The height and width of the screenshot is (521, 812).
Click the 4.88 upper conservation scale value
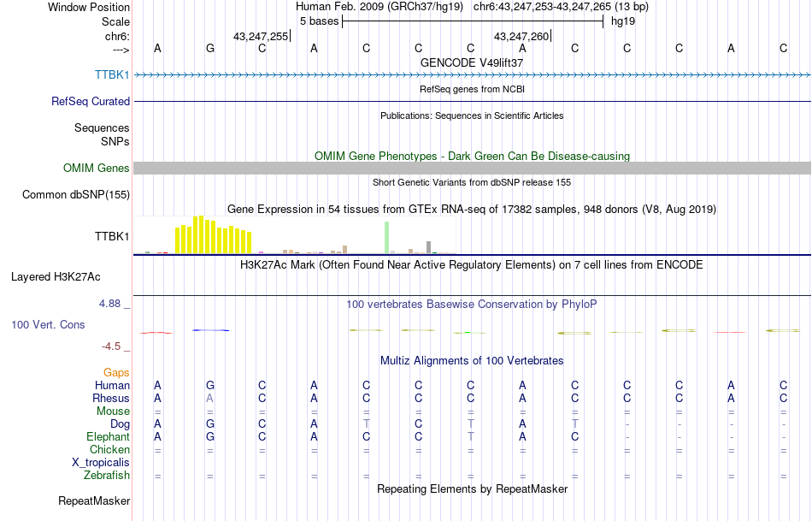point(109,304)
